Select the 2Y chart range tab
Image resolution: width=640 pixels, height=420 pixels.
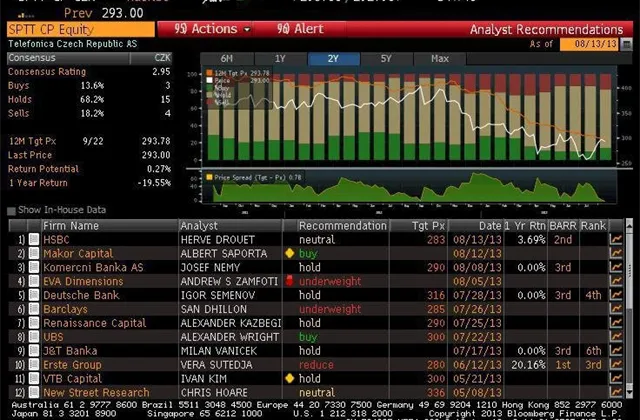(x=333, y=59)
